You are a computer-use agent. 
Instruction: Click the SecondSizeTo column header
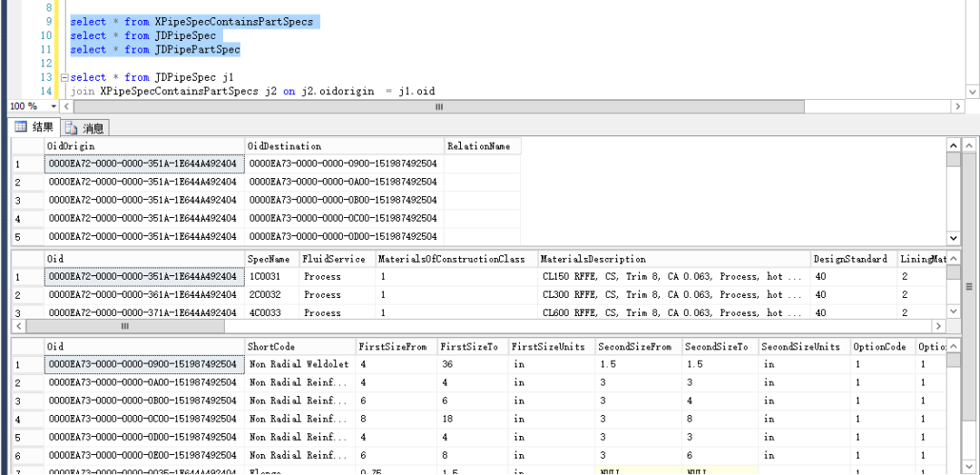tap(720, 346)
